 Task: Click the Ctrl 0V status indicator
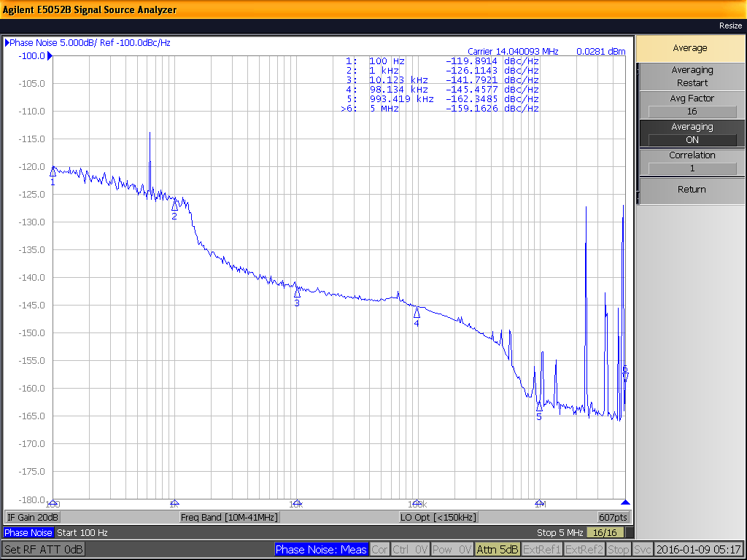click(410, 550)
